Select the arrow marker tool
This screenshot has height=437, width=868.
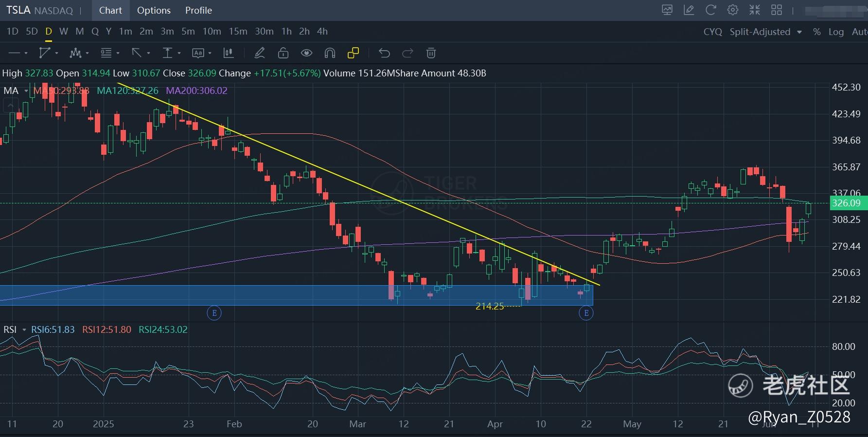pos(137,53)
